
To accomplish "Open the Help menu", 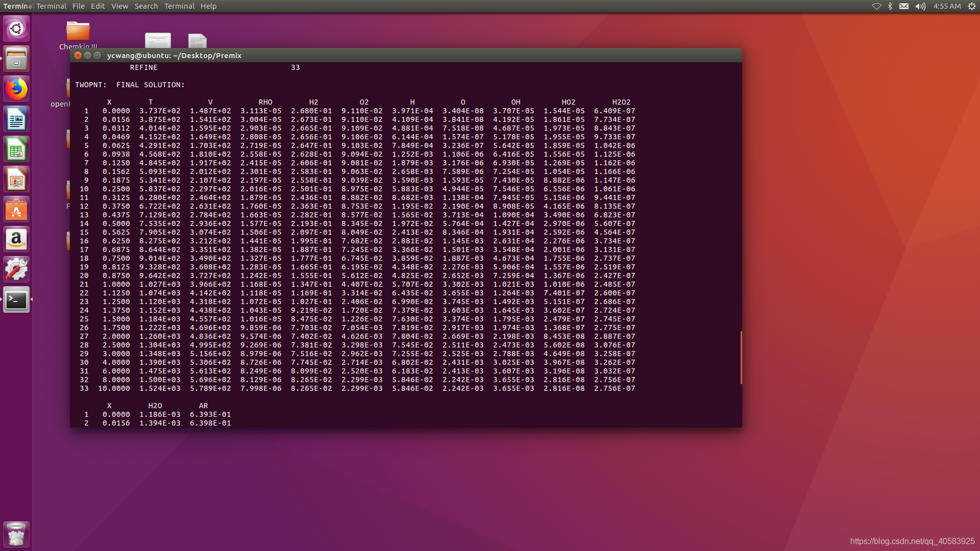I will [x=208, y=6].
